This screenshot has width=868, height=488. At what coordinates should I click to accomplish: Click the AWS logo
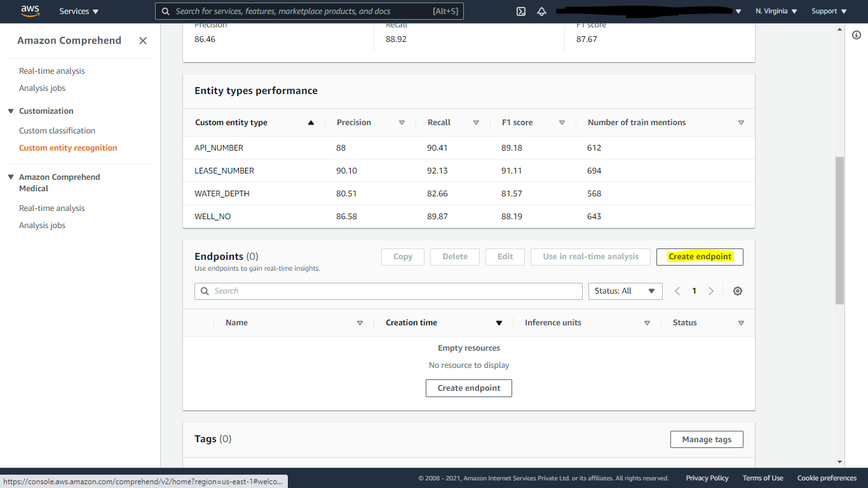(30, 11)
